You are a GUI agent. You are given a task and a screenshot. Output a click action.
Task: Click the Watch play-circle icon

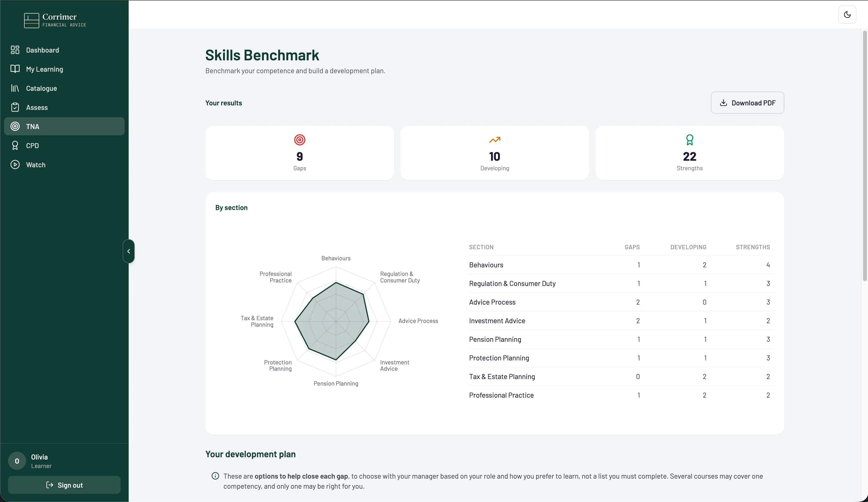(x=15, y=165)
